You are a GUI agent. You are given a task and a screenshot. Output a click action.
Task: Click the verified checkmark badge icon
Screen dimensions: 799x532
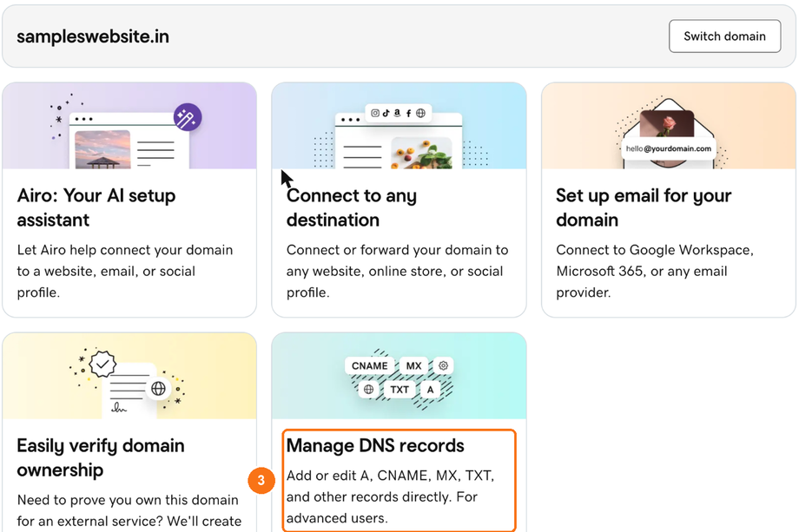coord(103,364)
